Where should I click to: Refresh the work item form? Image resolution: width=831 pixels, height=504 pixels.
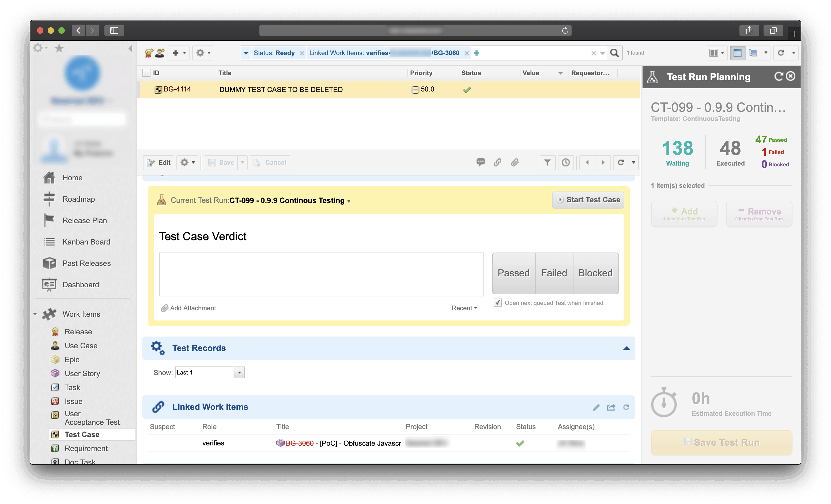621,162
